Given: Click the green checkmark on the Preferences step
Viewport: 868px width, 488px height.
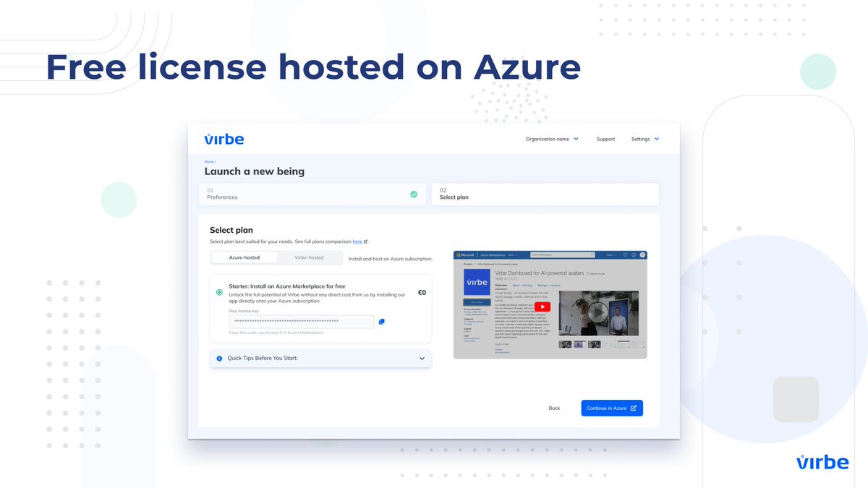Looking at the screenshot, I should (x=414, y=194).
